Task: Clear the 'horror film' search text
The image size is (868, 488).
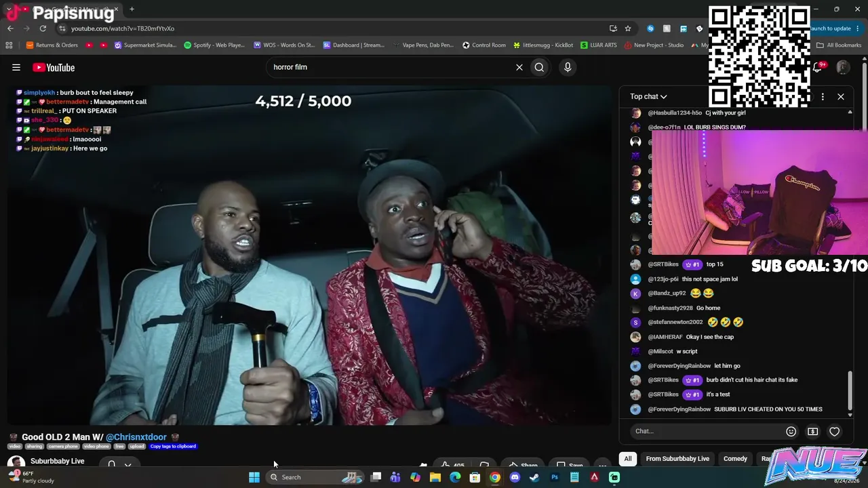Action: (519, 67)
